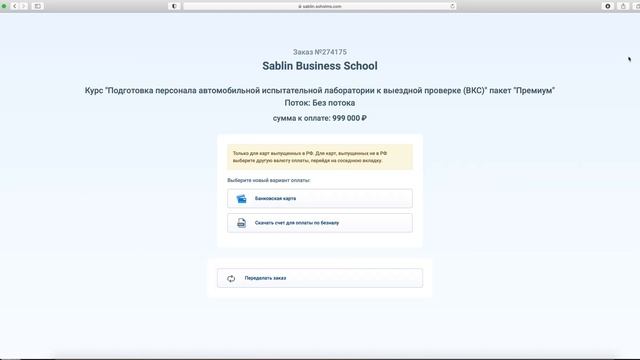
Task: Open the privacy shield icon beside the address bar
Action: tap(174, 6)
